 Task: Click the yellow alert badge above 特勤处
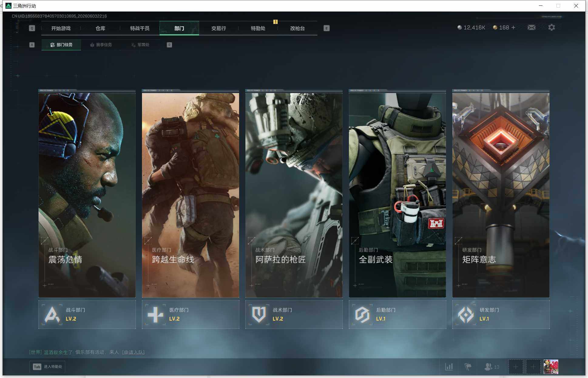point(275,22)
